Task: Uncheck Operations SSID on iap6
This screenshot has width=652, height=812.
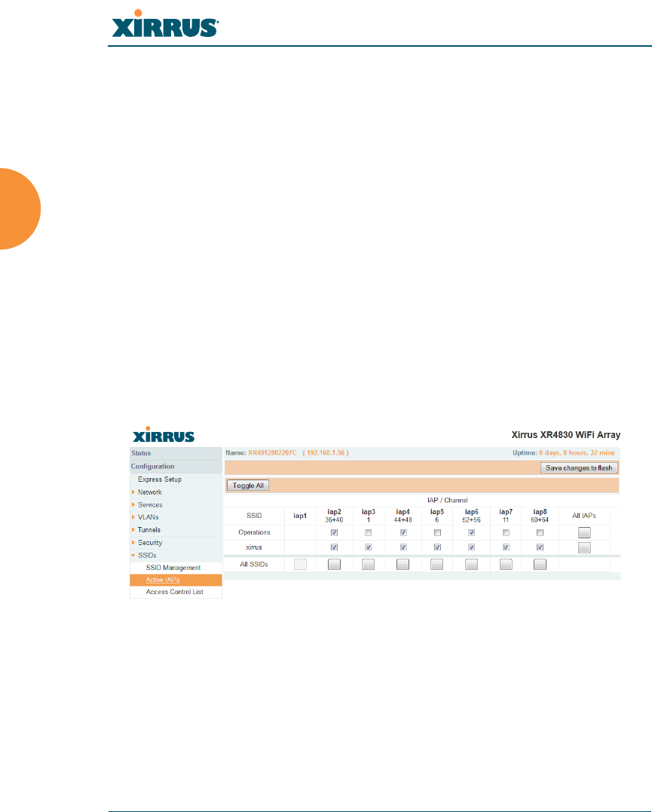Action: (x=471, y=532)
